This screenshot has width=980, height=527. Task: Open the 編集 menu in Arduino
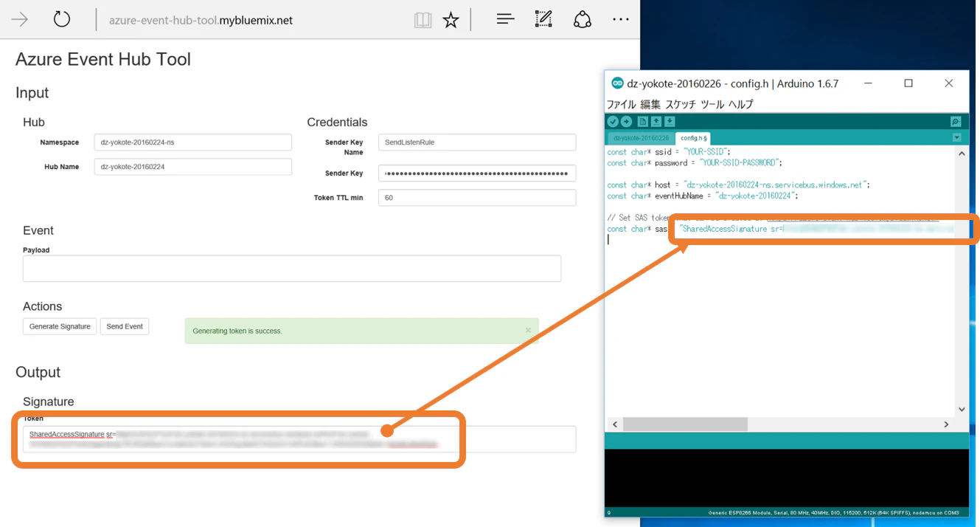(x=650, y=104)
